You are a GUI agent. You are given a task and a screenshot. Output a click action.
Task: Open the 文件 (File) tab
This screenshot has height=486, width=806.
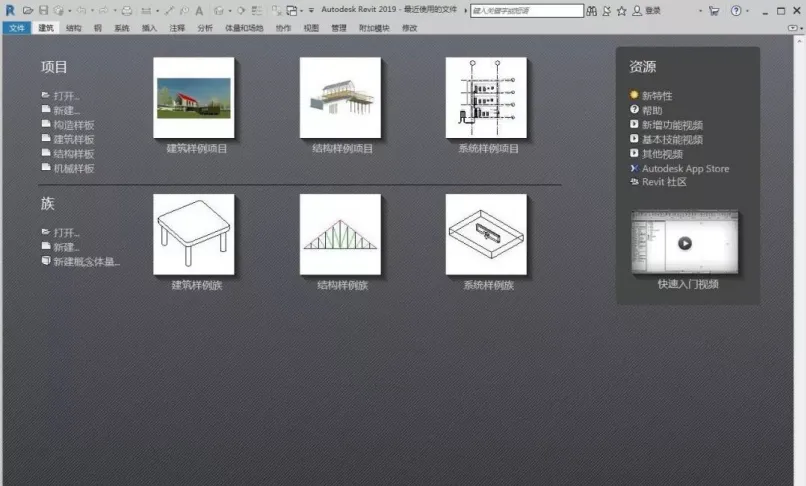click(17, 28)
